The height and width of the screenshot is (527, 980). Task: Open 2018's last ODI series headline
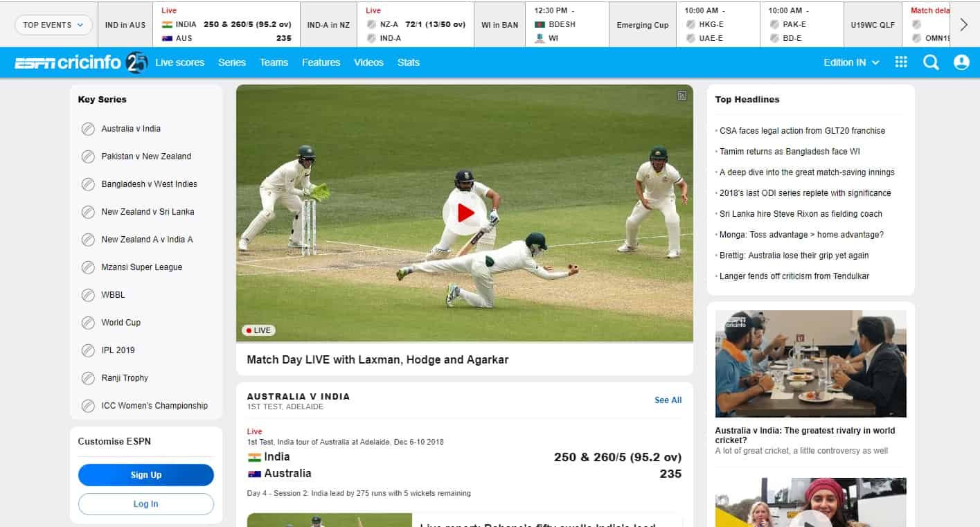(805, 193)
